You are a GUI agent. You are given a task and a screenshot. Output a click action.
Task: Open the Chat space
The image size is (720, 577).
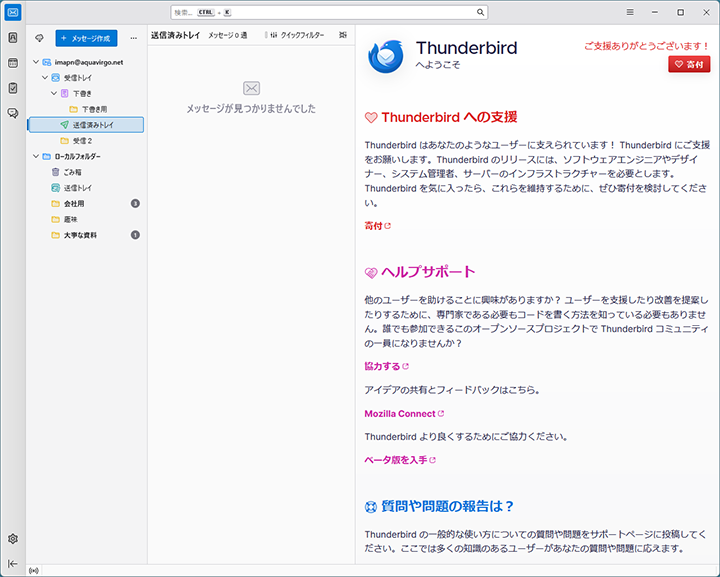[x=13, y=113]
